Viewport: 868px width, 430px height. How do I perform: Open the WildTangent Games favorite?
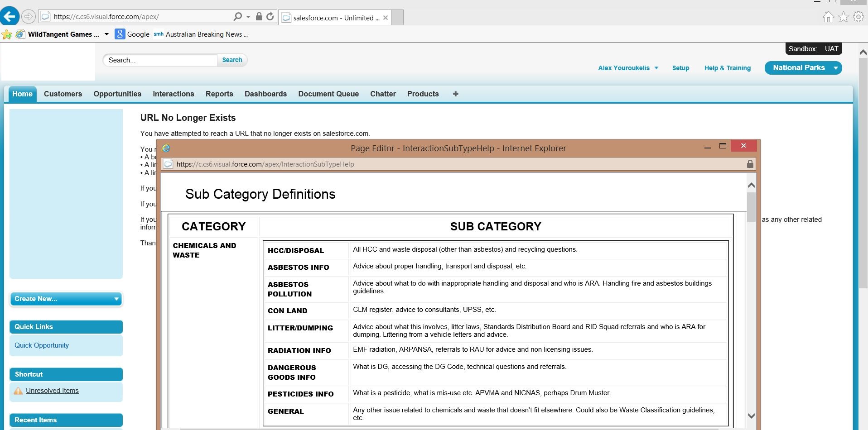(x=58, y=34)
